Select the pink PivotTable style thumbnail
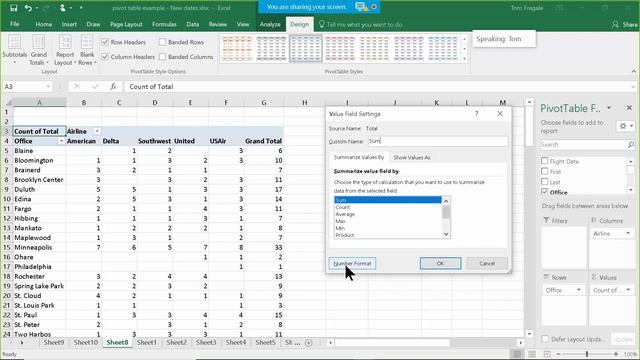 [x=340, y=49]
